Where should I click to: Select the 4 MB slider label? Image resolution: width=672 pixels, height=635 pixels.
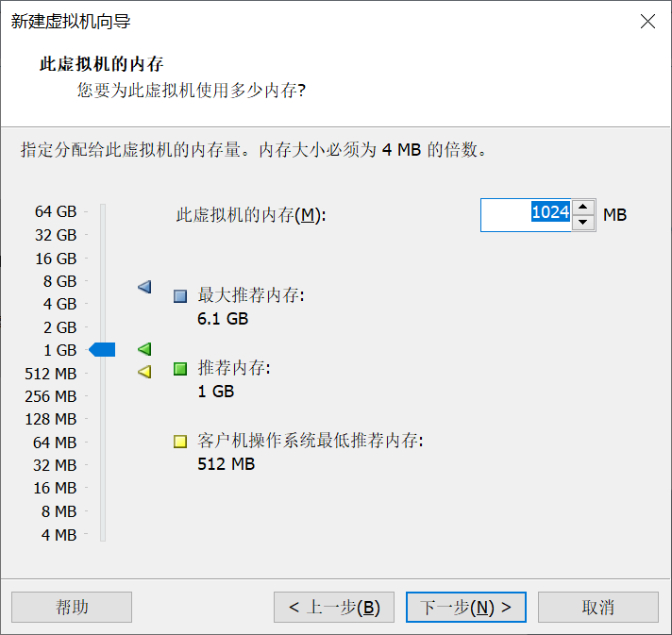pyautogui.click(x=59, y=535)
